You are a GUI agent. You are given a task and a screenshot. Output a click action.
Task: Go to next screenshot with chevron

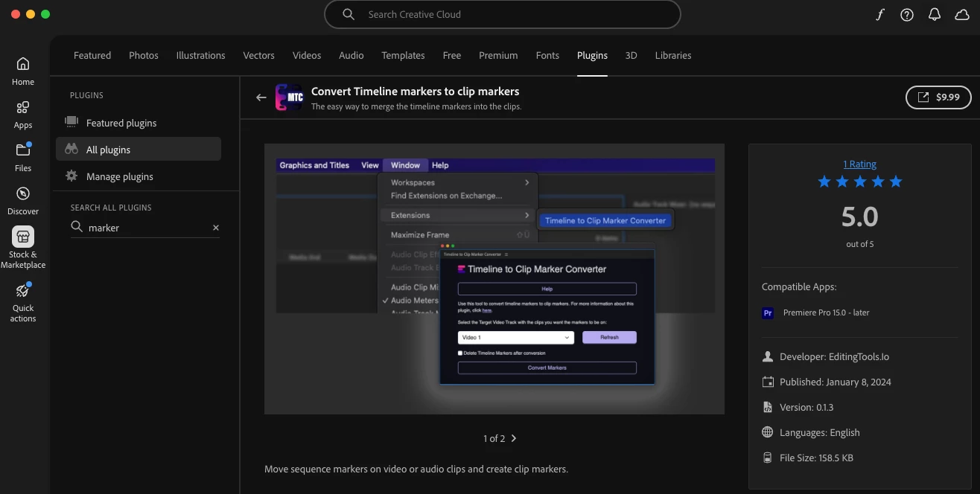[x=514, y=438]
